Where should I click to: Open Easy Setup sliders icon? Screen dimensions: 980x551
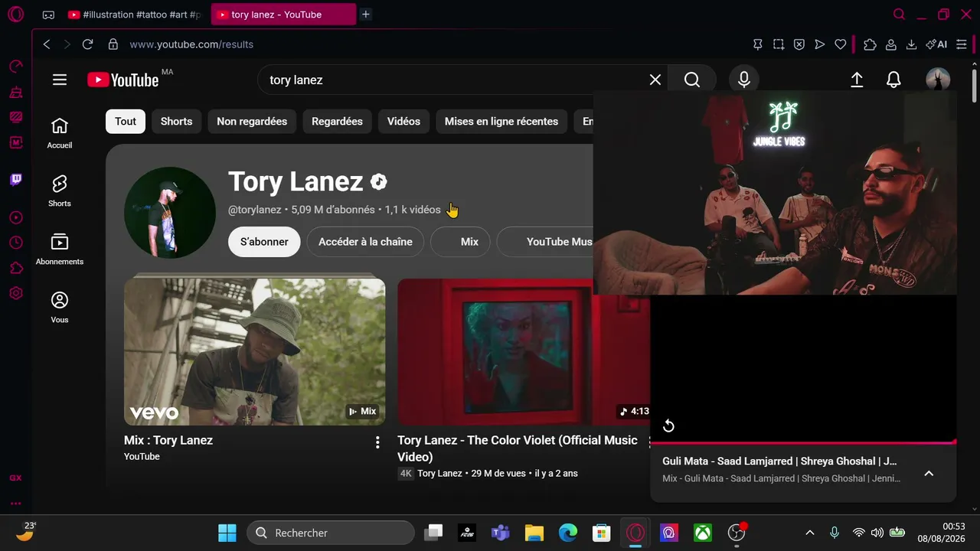[962, 44]
